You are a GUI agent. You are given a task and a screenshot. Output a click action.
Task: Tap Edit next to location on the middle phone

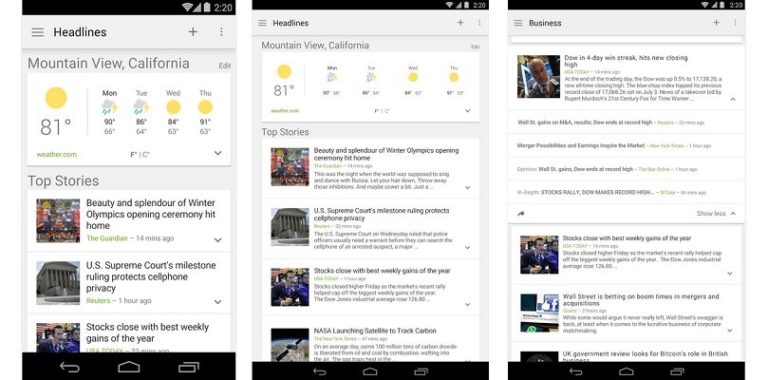point(475,47)
